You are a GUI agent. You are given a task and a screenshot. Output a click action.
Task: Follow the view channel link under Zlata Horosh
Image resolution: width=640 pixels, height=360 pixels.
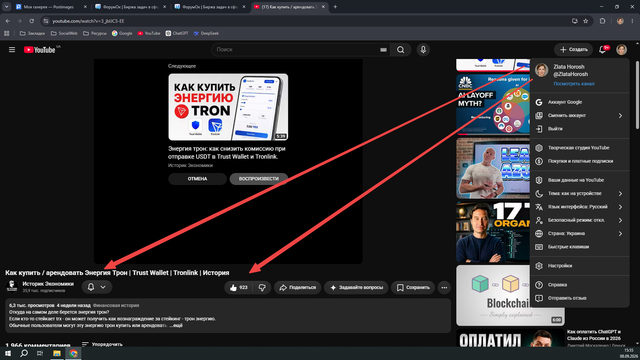tap(573, 84)
